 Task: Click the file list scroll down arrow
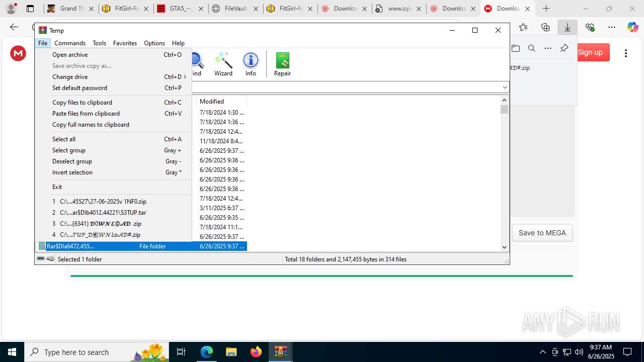[505, 247]
